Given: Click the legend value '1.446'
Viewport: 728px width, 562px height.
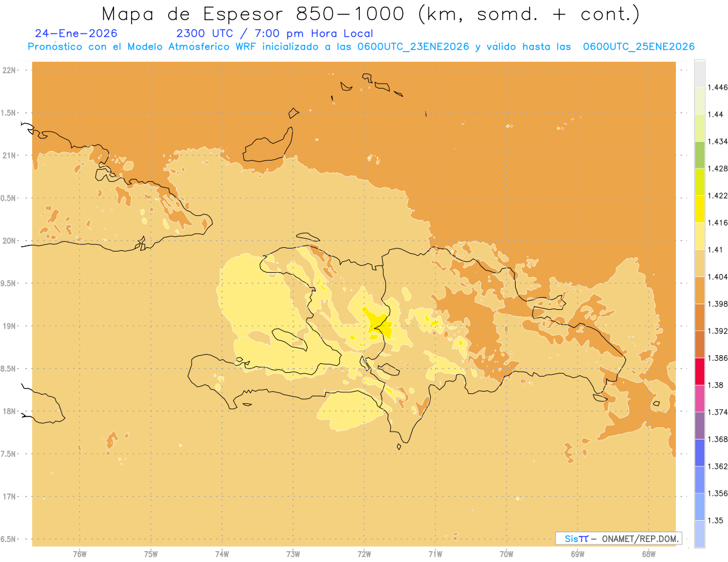Looking at the screenshot, I should pos(718,87).
